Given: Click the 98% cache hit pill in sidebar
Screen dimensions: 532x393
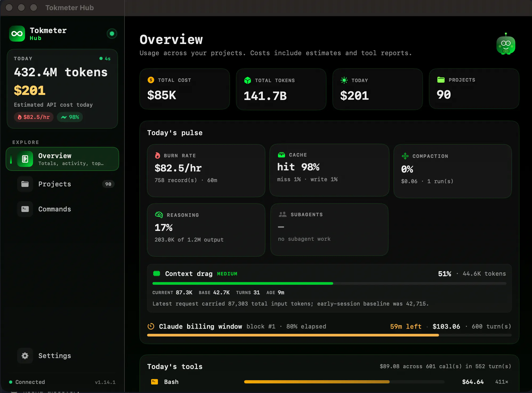Looking at the screenshot, I should click(70, 117).
